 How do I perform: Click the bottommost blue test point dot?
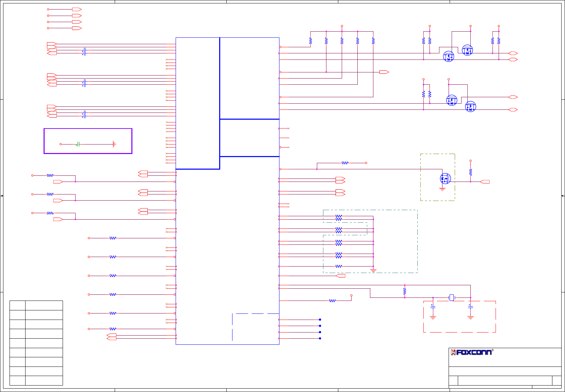point(320,338)
